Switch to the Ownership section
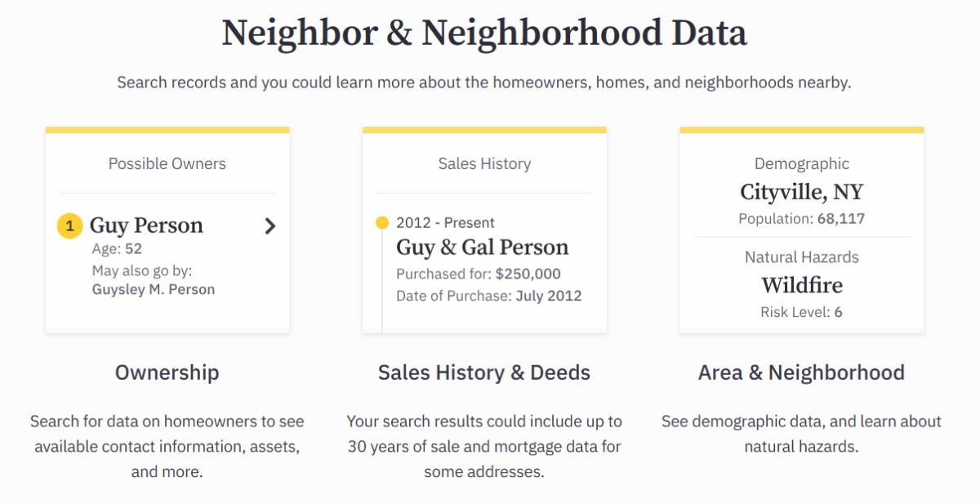This screenshot has width=980, height=504. pyautogui.click(x=167, y=372)
